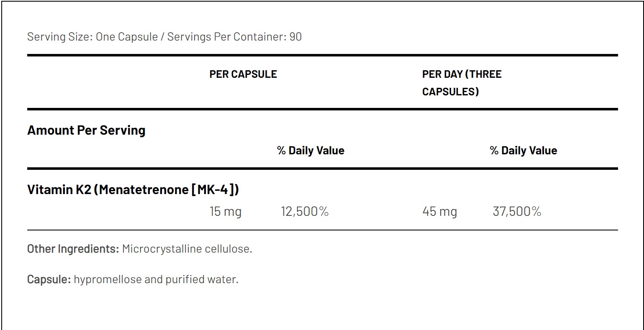644x330 pixels.
Task: Click One Capsule in the serving line
Action: coord(127,37)
